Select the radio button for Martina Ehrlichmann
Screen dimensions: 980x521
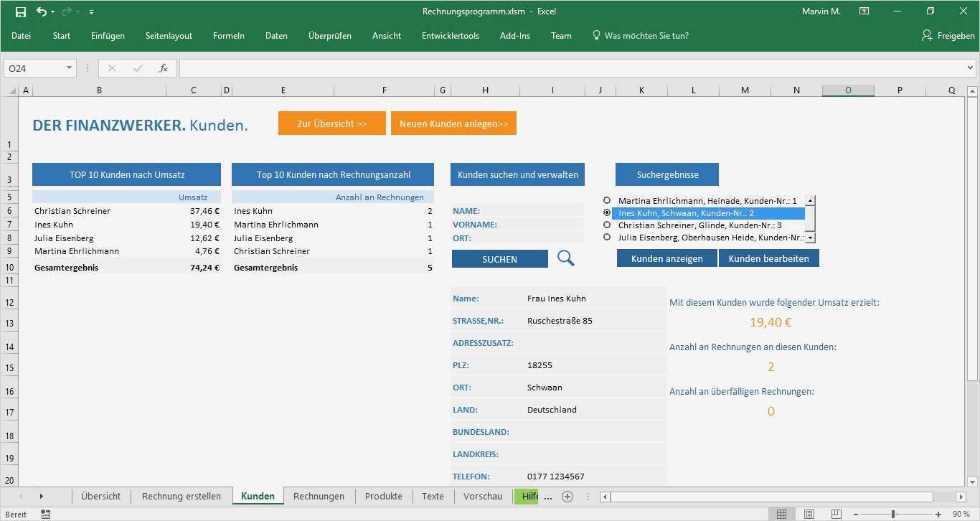coord(608,200)
